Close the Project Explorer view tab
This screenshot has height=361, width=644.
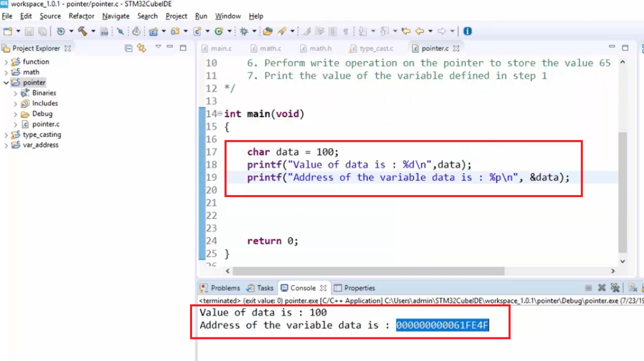pyautogui.click(x=68, y=48)
